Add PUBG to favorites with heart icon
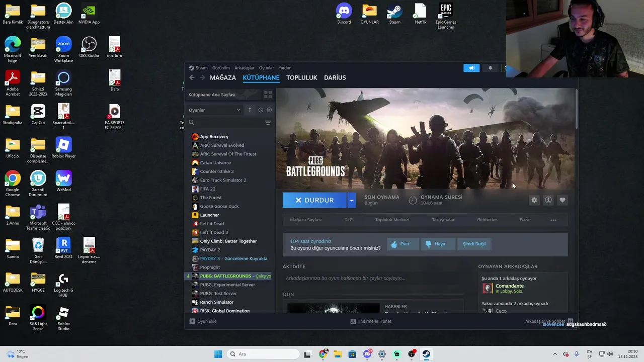 point(562,200)
